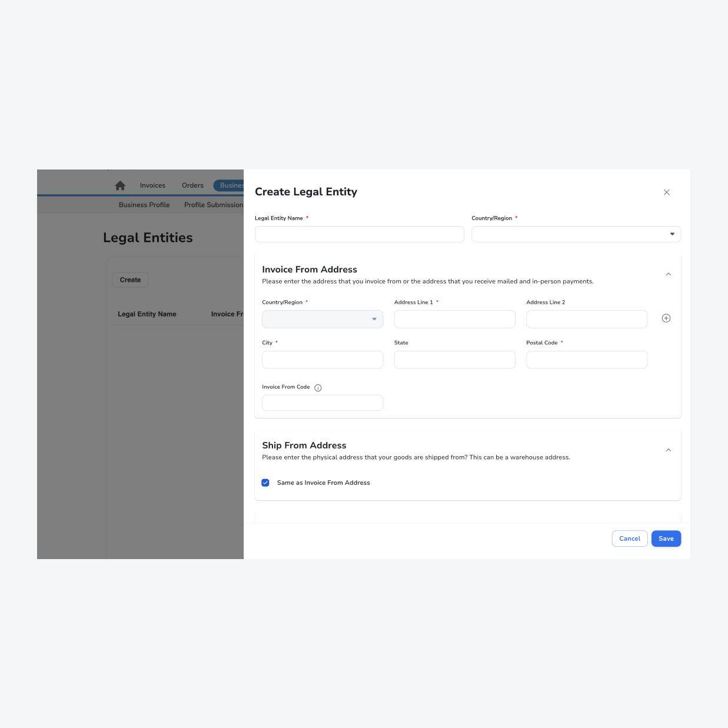The height and width of the screenshot is (728, 728).
Task: Click the Invoice From Code field
Action: coord(323,403)
